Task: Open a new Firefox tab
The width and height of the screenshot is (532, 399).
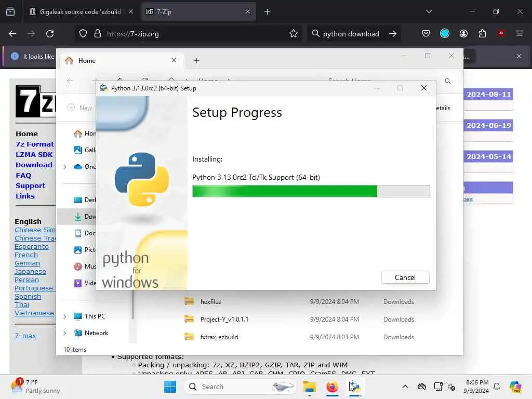Action: (x=267, y=12)
